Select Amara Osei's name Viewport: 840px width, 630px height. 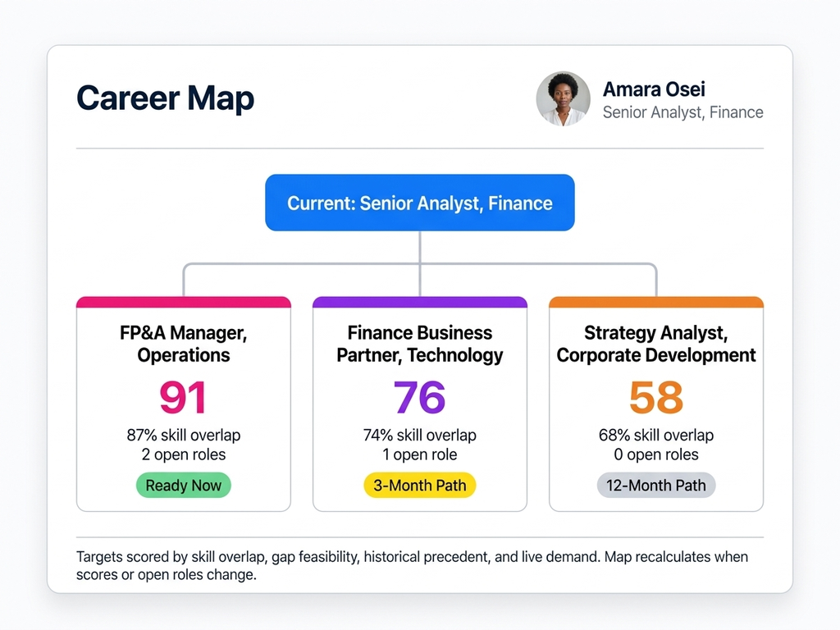tap(653, 89)
